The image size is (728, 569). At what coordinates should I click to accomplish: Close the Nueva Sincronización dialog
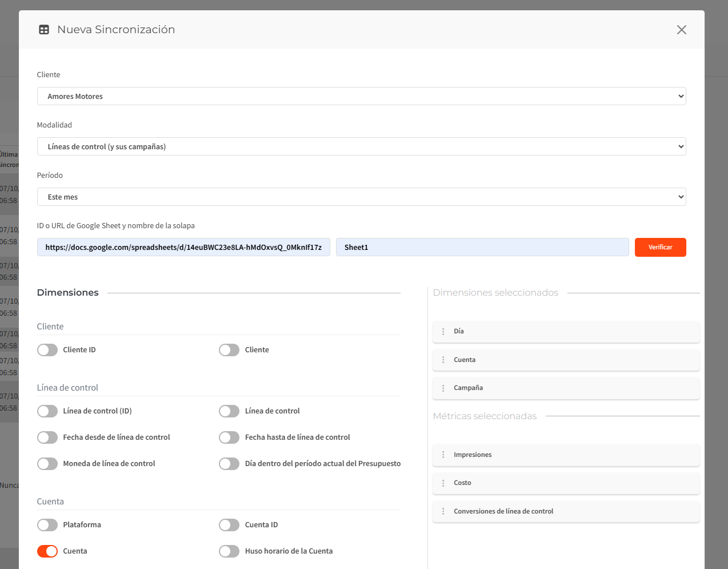click(681, 30)
